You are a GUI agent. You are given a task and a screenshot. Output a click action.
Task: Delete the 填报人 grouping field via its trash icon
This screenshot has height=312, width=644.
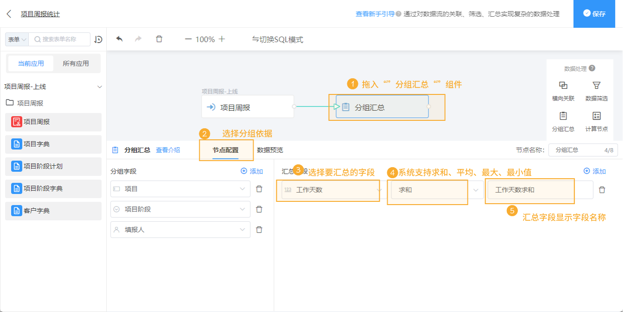259,229
